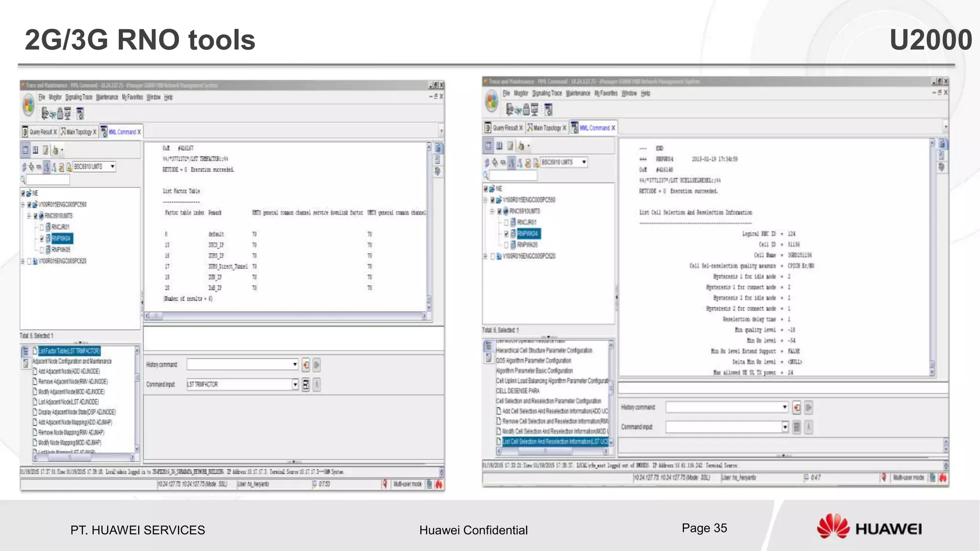Click red history command icon in right window
The width and height of the screenshot is (980, 551).
[796, 408]
